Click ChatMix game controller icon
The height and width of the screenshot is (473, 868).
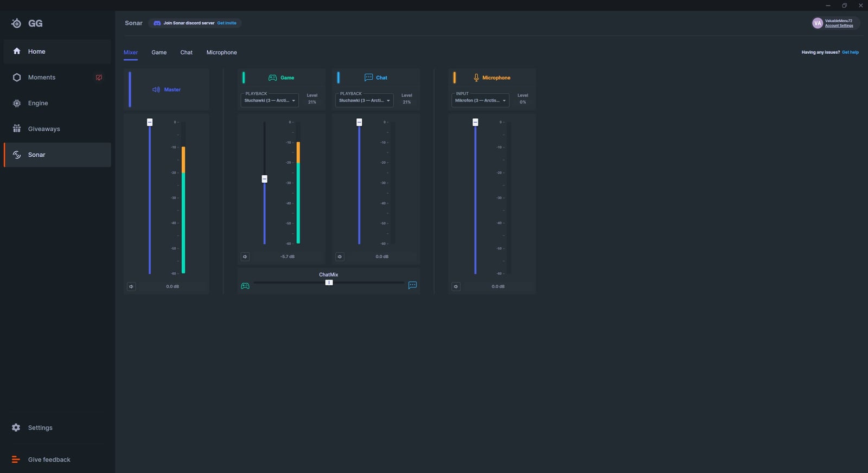pyautogui.click(x=245, y=286)
